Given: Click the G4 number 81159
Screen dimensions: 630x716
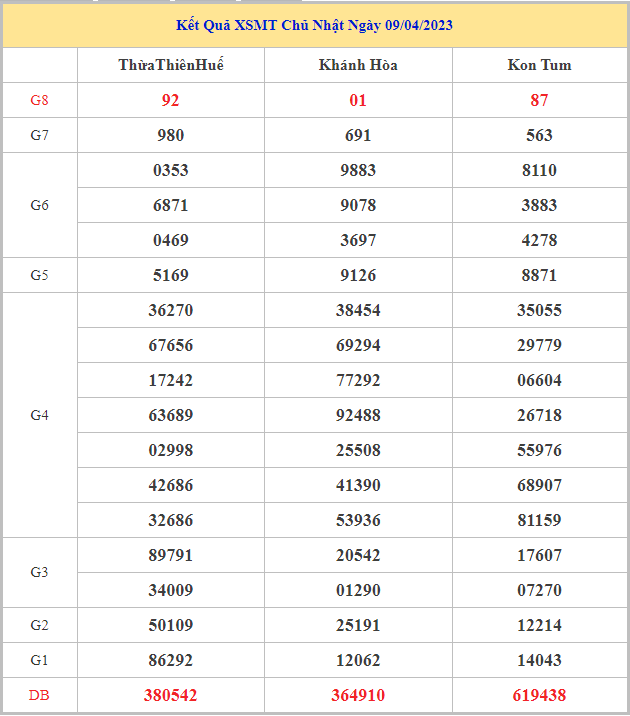Looking at the screenshot, I should 540,520.
